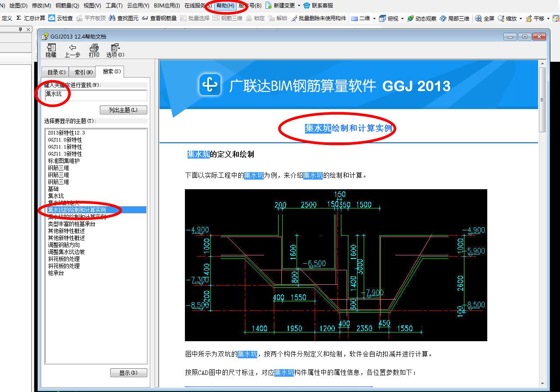Click 新建变更 new change icon

click(x=280, y=5)
